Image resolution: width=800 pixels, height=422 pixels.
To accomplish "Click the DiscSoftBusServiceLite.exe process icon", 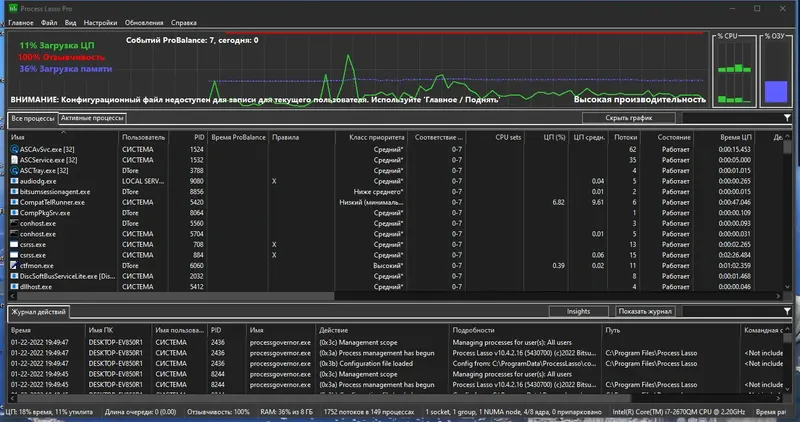I will click(x=14, y=276).
